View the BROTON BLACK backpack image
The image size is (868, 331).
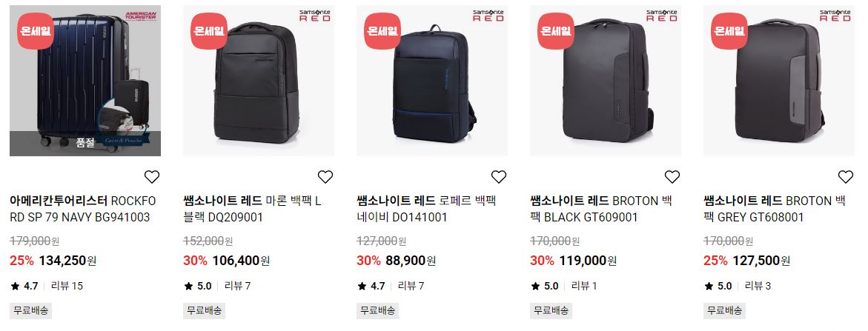point(606,81)
